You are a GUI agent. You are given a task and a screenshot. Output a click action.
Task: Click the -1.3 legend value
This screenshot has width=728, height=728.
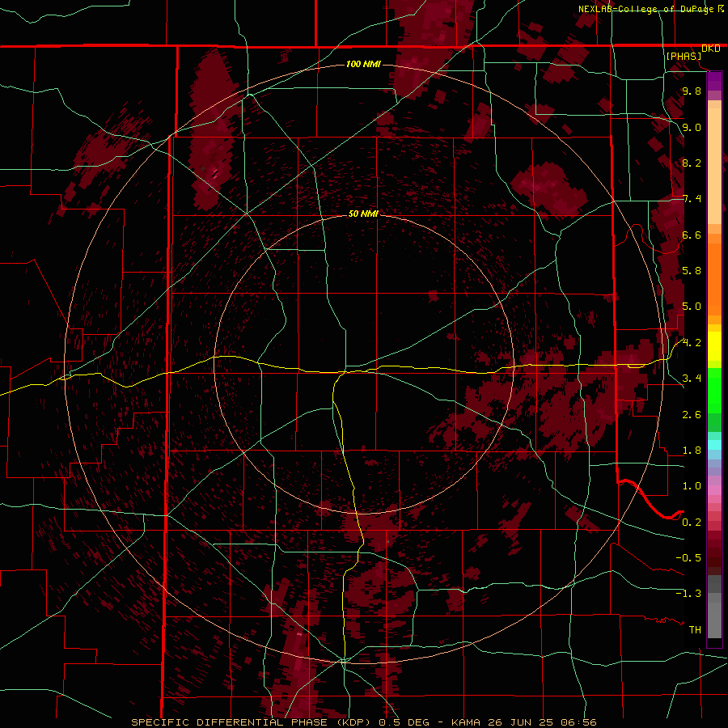tap(688, 594)
